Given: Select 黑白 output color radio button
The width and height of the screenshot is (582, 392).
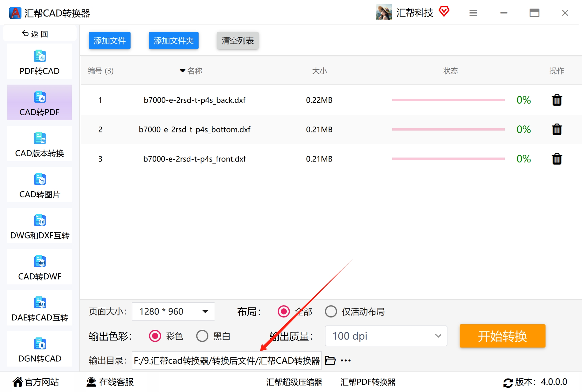Looking at the screenshot, I should point(202,336).
